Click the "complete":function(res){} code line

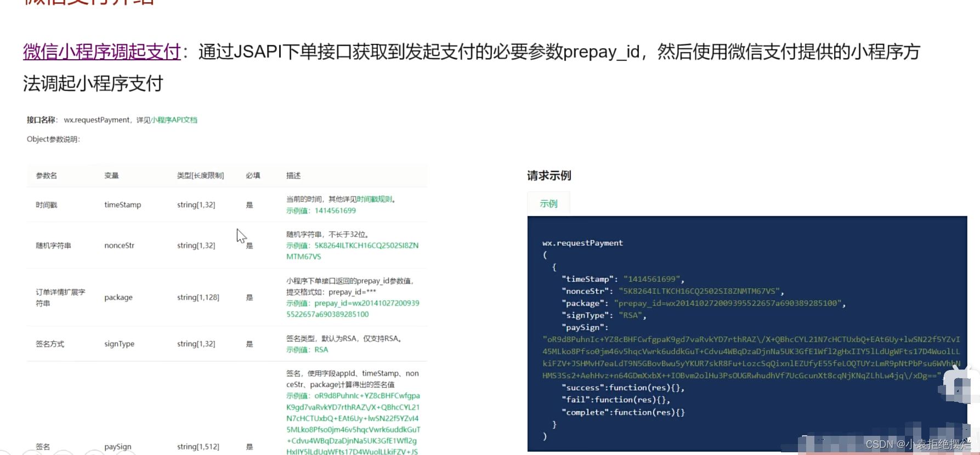pos(623,412)
